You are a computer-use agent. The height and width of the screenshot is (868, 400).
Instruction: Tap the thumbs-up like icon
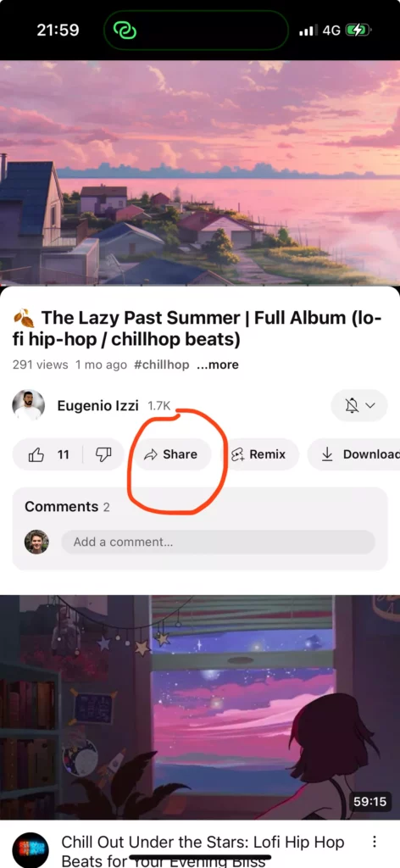point(36,454)
